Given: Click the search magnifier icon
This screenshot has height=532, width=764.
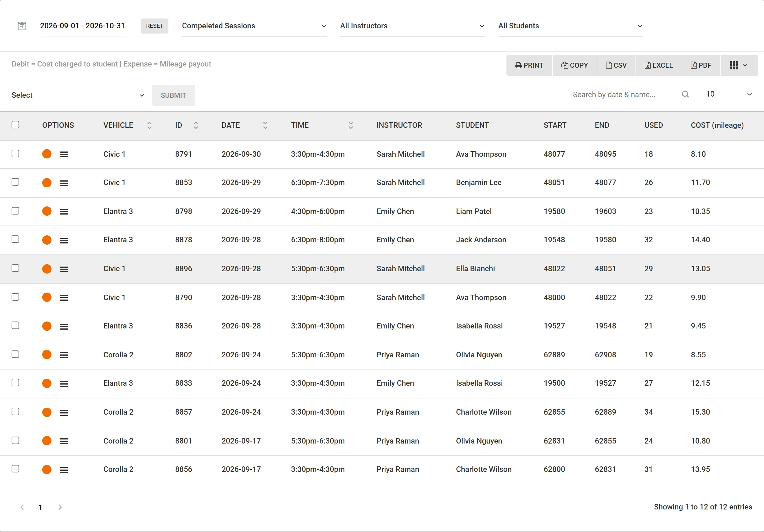Looking at the screenshot, I should coord(685,95).
